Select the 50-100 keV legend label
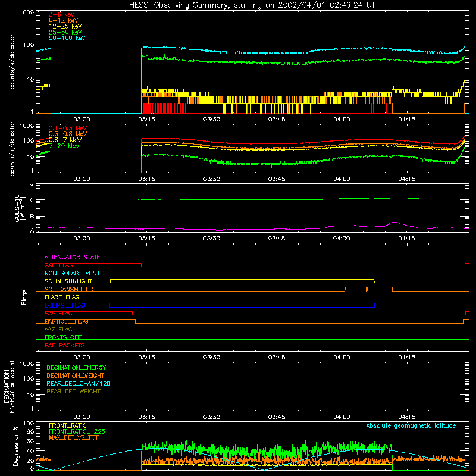Viewport: 476px width, 476px height. (x=67, y=38)
